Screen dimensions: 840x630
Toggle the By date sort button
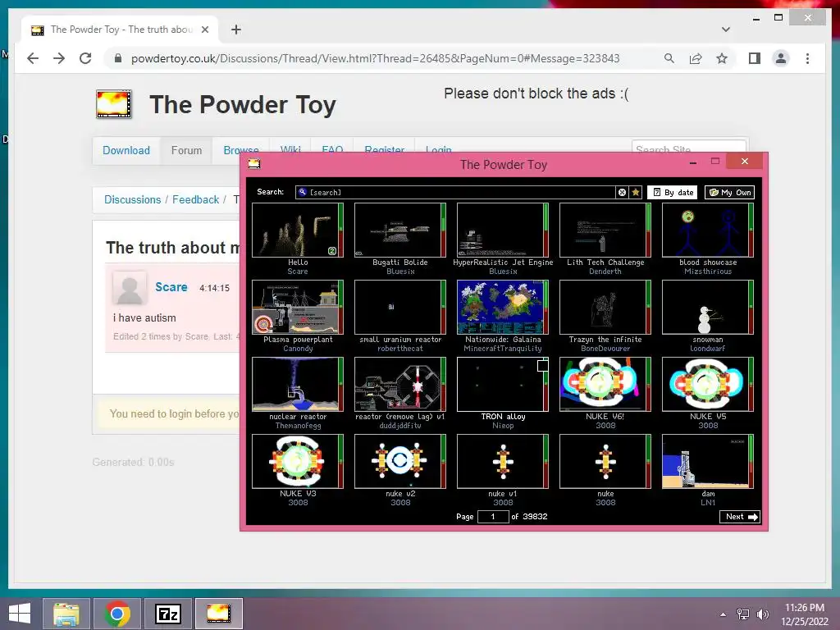pos(673,192)
